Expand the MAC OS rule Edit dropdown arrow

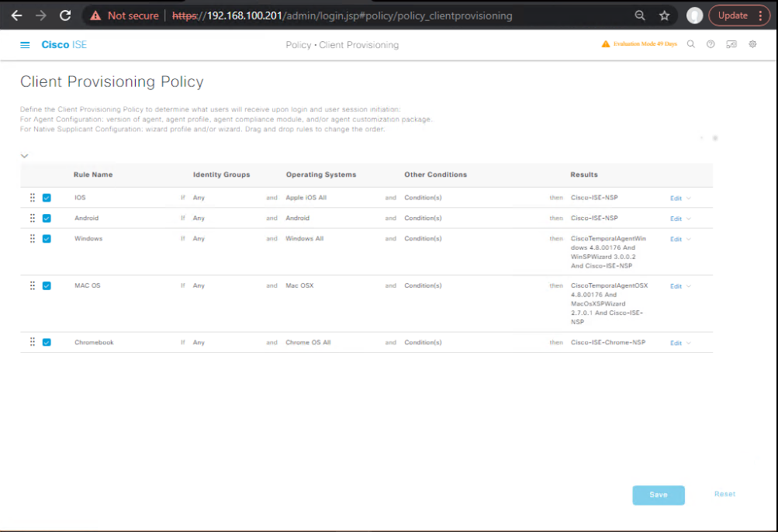point(689,286)
